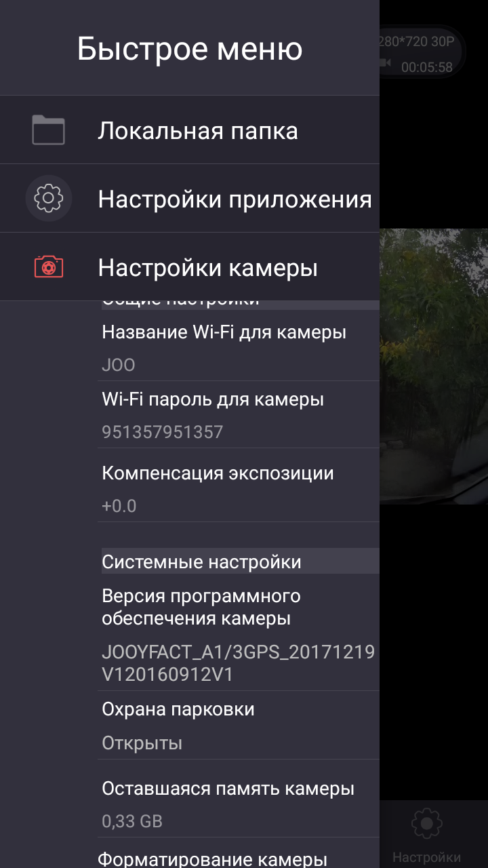Select Локальная папка menu item
Viewport: 488px width, 868px height.
tap(190, 130)
